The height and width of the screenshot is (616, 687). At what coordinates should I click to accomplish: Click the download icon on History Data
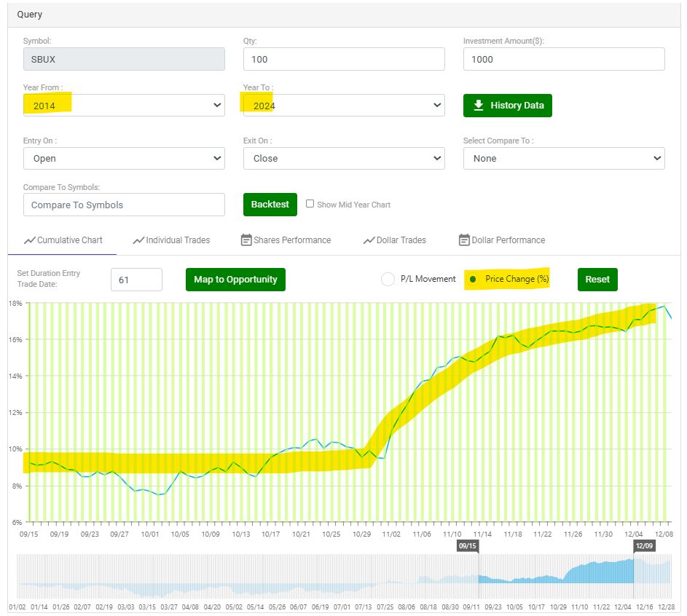click(x=479, y=105)
